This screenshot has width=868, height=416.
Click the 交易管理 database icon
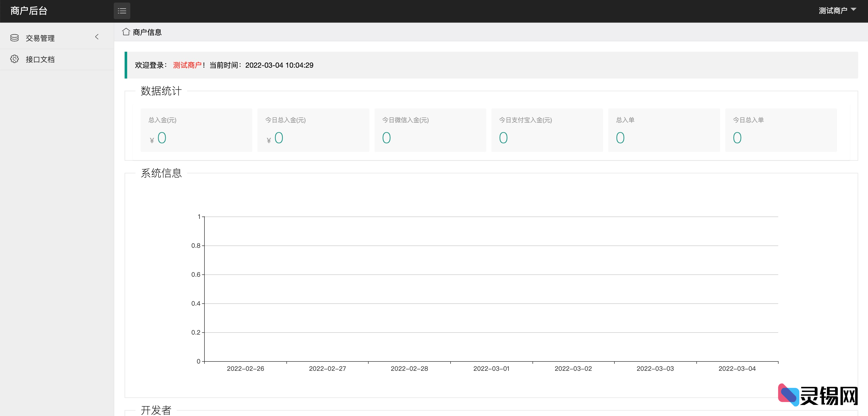pyautogui.click(x=14, y=38)
